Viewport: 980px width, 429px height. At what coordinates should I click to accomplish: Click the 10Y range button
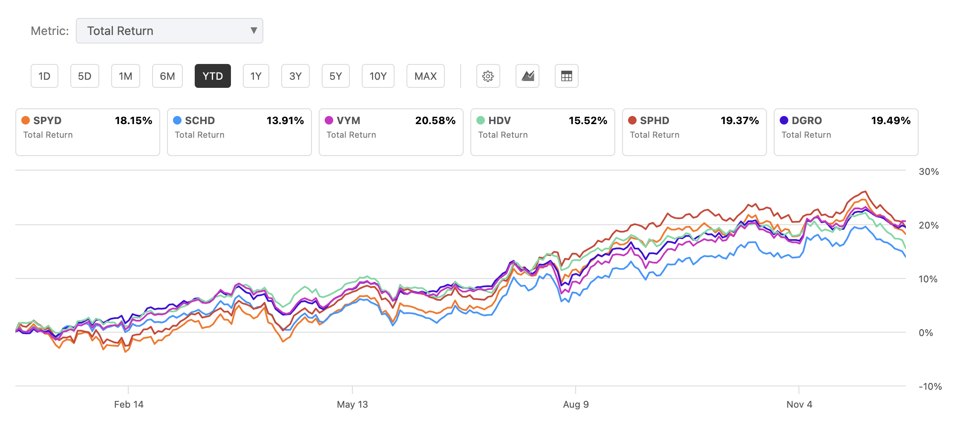point(378,76)
